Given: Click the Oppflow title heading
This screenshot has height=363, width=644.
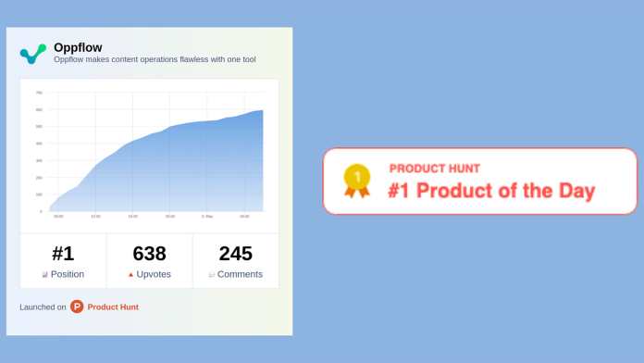Looking at the screenshot, I should pyautogui.click(x=78, y=47).
